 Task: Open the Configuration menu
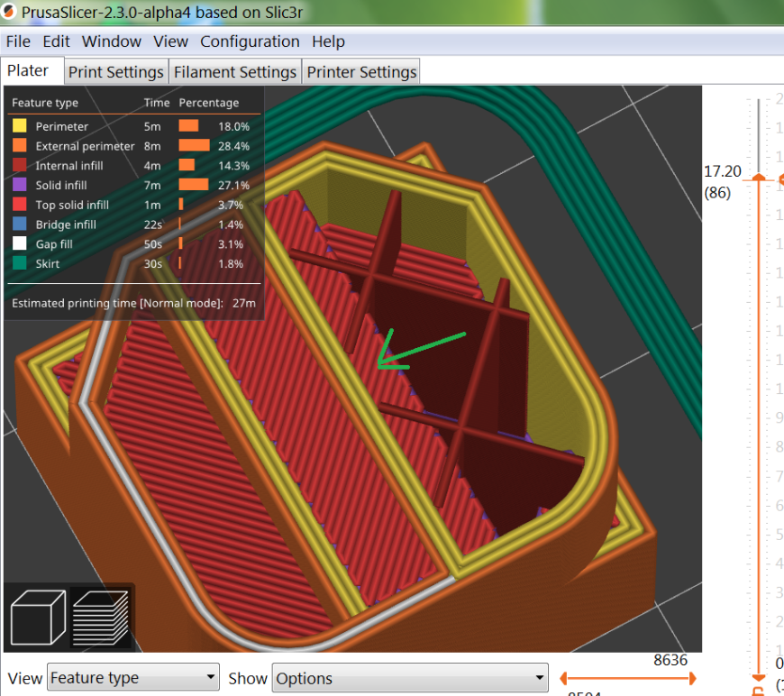(250, 41)
